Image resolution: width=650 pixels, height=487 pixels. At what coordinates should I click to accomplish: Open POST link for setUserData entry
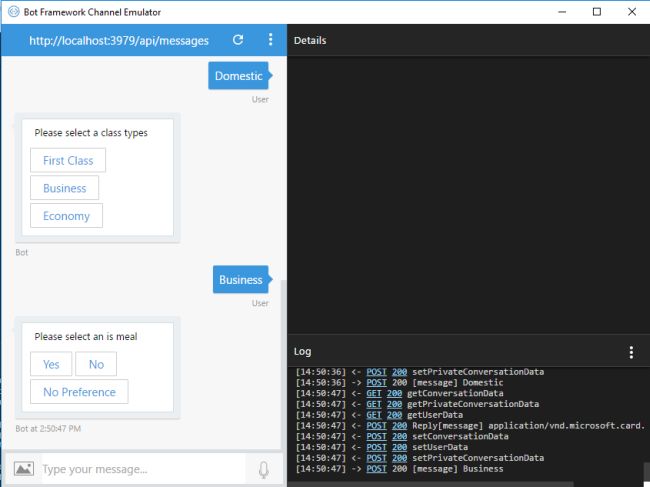point(376,447)
